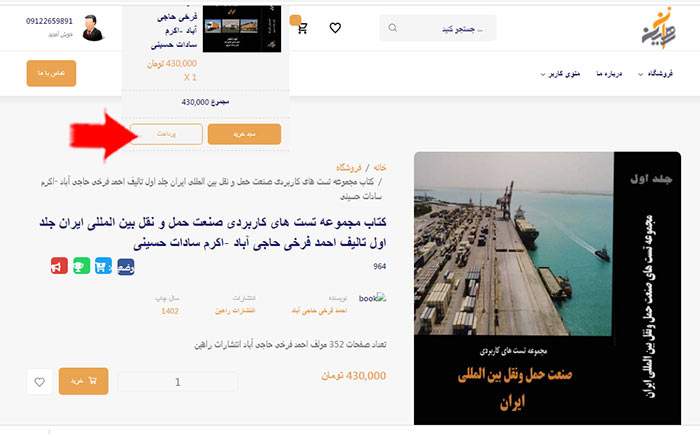Click the book title heading

pyautogui.click(x=213, y=232)
